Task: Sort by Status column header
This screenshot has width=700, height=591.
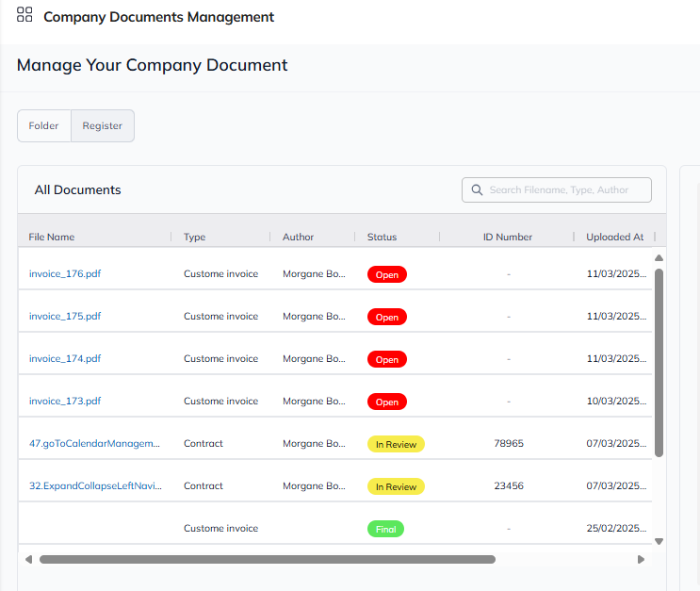Action: 382,238
